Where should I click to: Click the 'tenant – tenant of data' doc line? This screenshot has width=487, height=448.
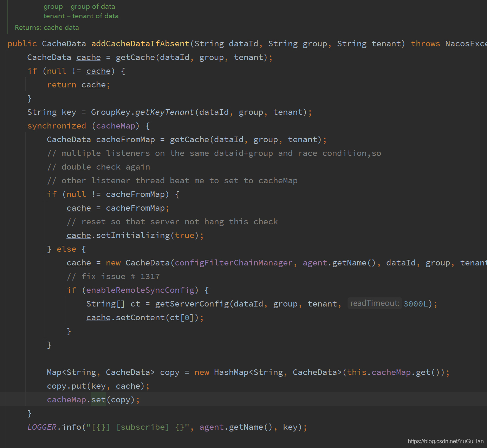tap(81, 16)
